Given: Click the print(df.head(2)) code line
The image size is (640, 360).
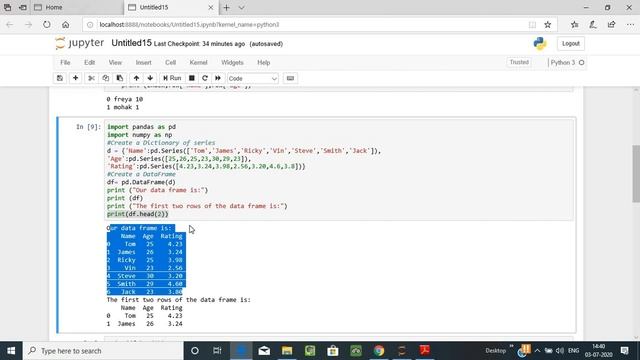Looking at the screenshot, I should (x=138, y=214).
